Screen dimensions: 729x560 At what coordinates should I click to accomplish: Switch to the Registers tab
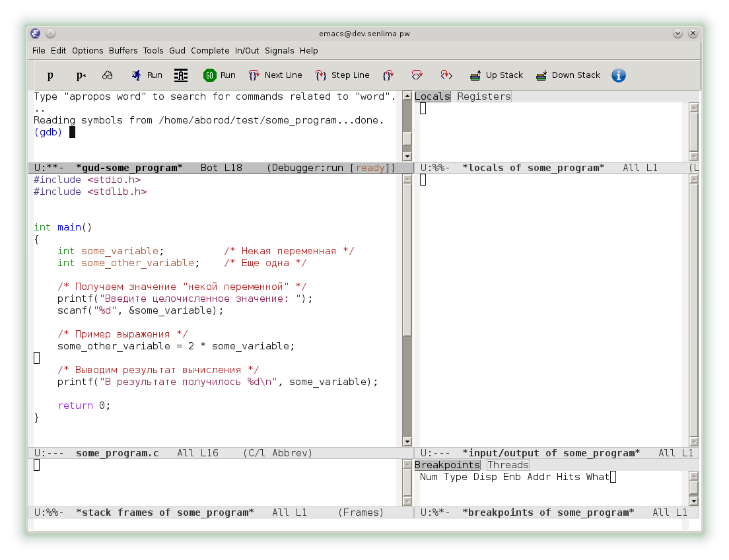[484, 96]
